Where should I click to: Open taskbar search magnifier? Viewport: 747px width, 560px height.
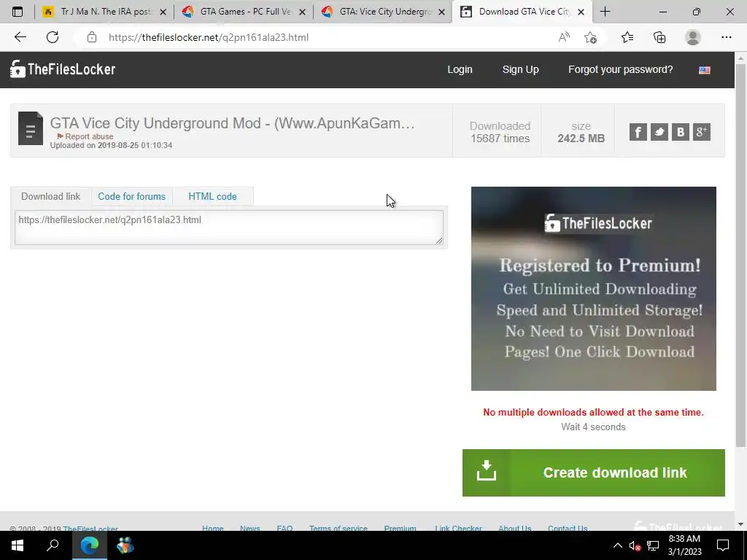(x=53, y=545)
